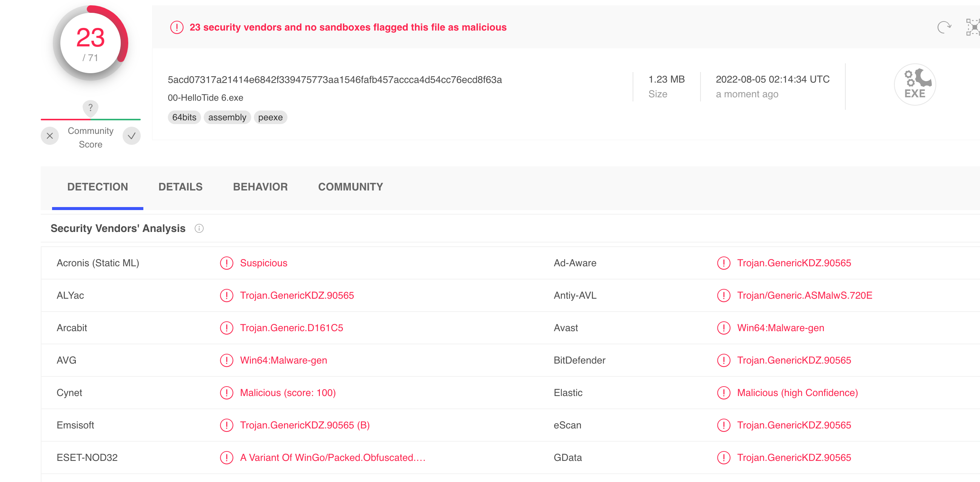Select the DETECTION tab
This screenshot has height=482, width=980.
(97, 187)
